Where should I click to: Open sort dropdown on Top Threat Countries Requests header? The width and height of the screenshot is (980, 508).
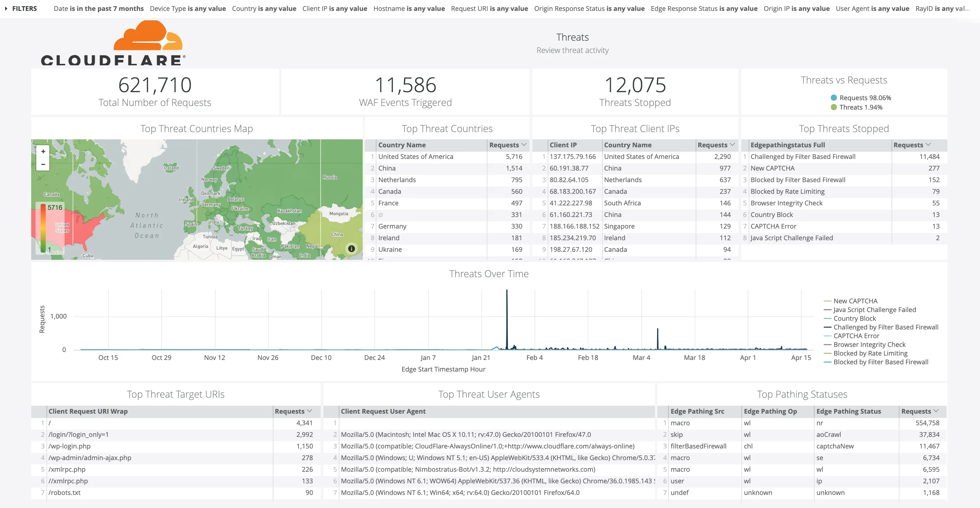pyautogui.click(x=524, y=145)
